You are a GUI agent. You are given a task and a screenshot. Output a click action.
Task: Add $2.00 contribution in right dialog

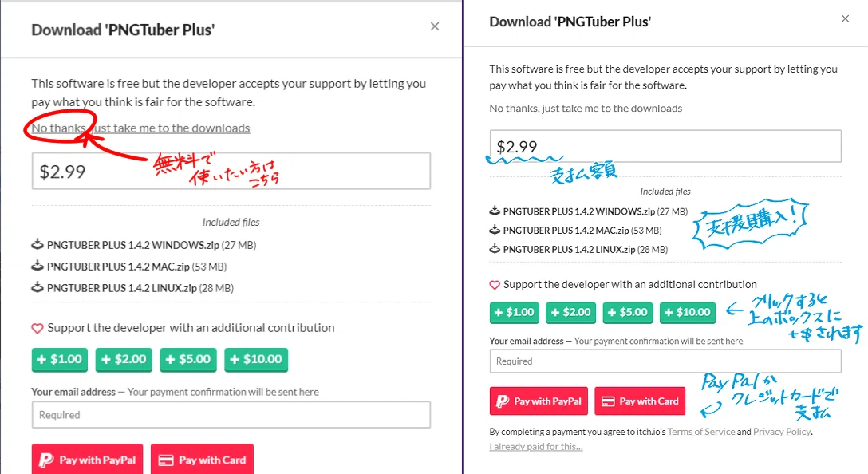pos(571,312)
